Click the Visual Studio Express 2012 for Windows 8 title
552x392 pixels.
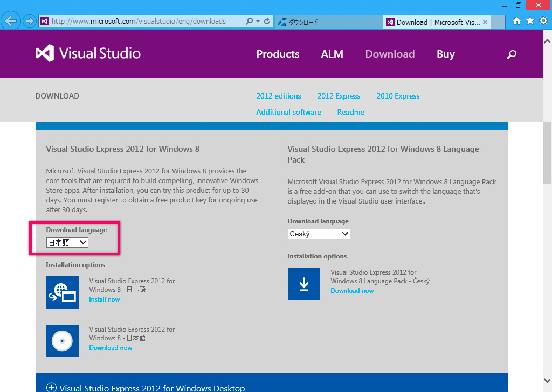(122, 149)
